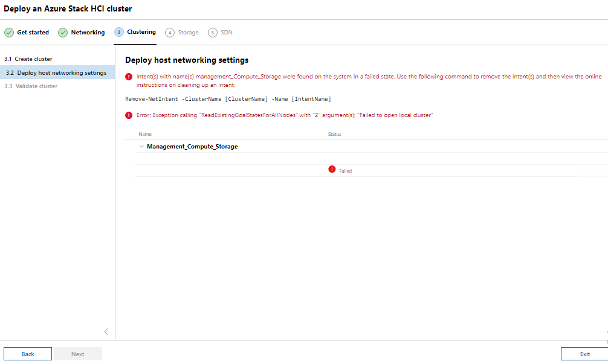Collapse the left step navigation pane

point(106,331)
